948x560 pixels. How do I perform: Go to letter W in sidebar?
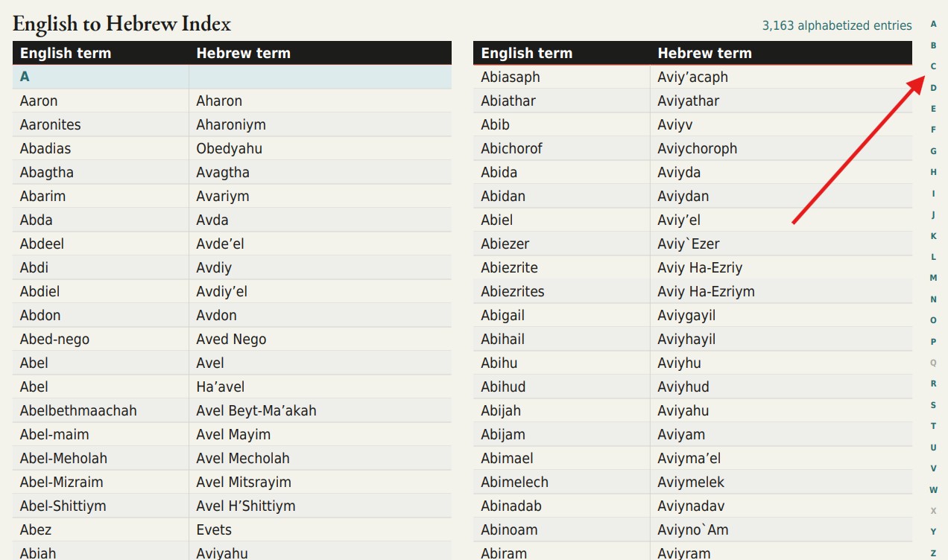pyautogui.click(x=933, y=490)
